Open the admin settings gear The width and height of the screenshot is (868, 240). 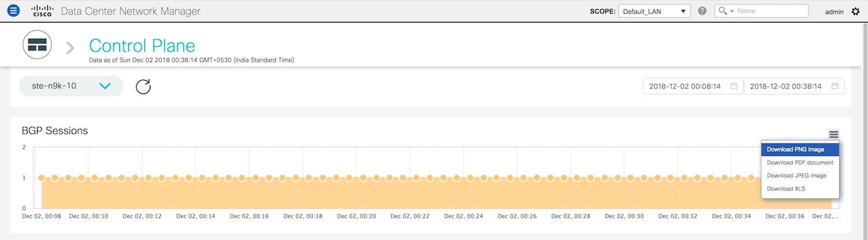coord(856,12)
